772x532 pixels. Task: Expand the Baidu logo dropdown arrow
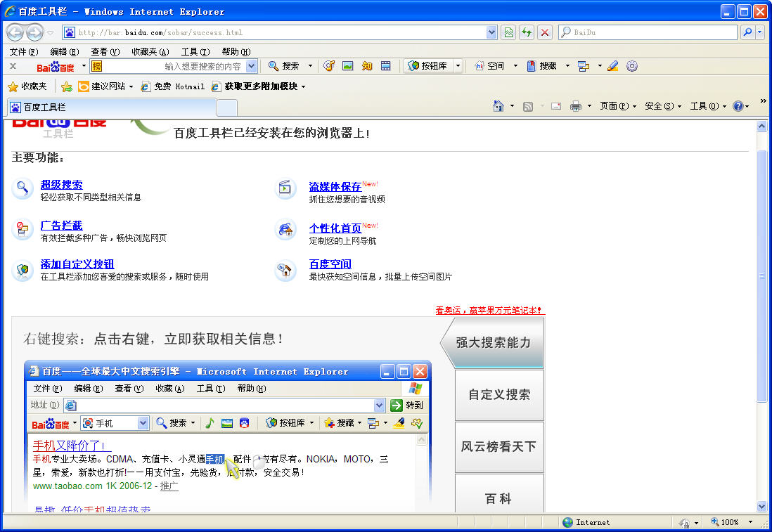point(84,66)
